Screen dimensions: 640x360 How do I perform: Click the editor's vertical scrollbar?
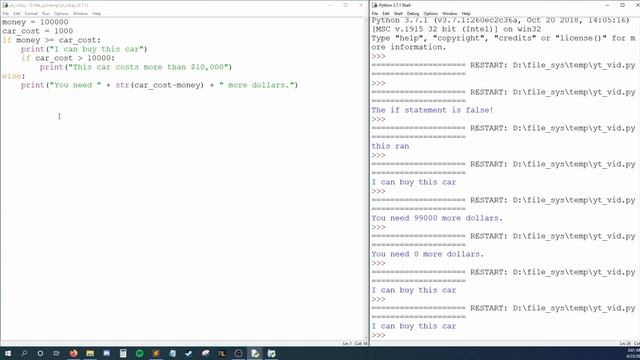(366, 179)
